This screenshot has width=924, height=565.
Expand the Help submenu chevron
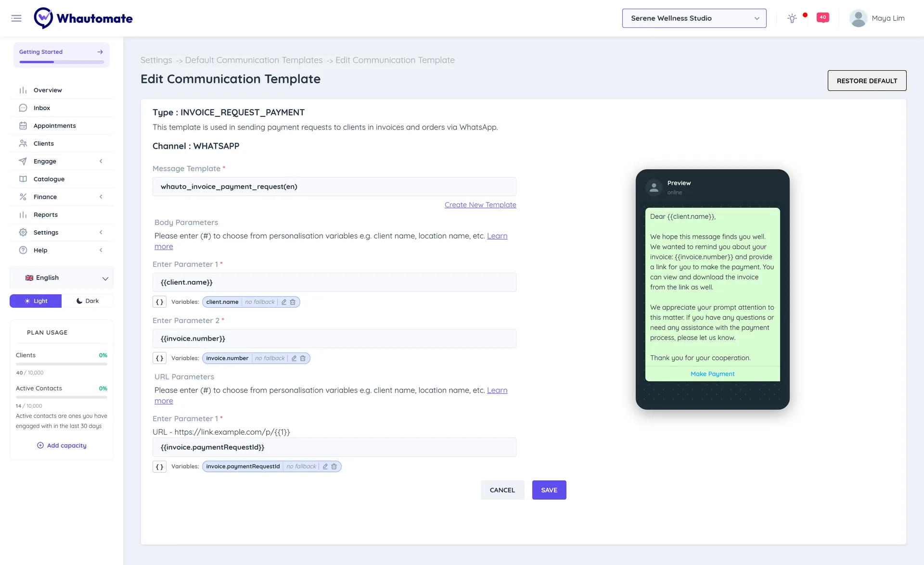coord(101,251)
